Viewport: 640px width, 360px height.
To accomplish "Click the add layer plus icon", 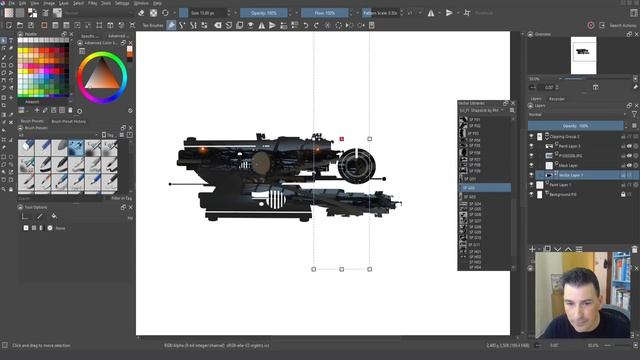I will point(532,249).
